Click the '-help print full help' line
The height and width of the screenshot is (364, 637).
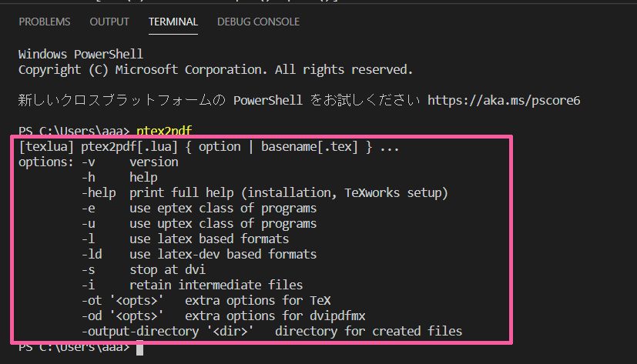(x=264, y=192)
